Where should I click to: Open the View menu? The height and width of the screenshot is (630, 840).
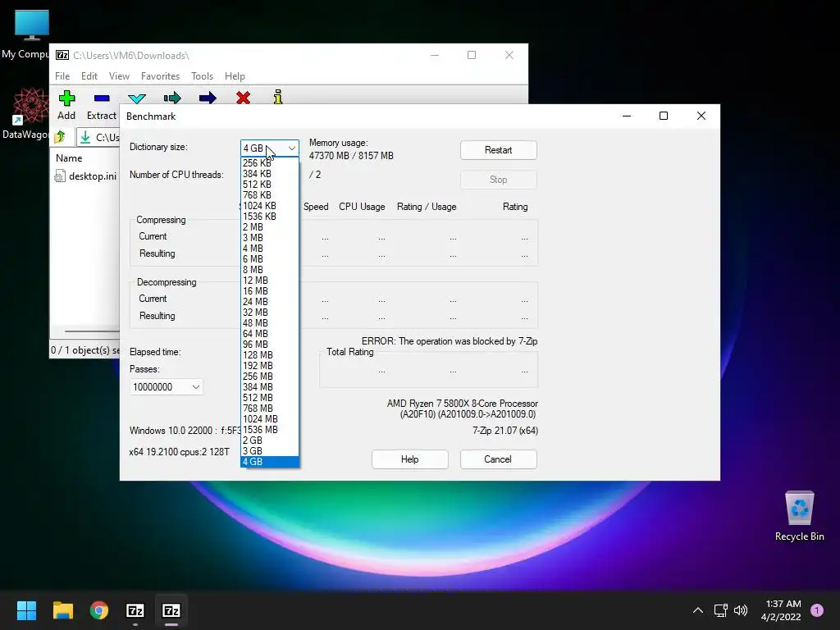coord(119,76)
